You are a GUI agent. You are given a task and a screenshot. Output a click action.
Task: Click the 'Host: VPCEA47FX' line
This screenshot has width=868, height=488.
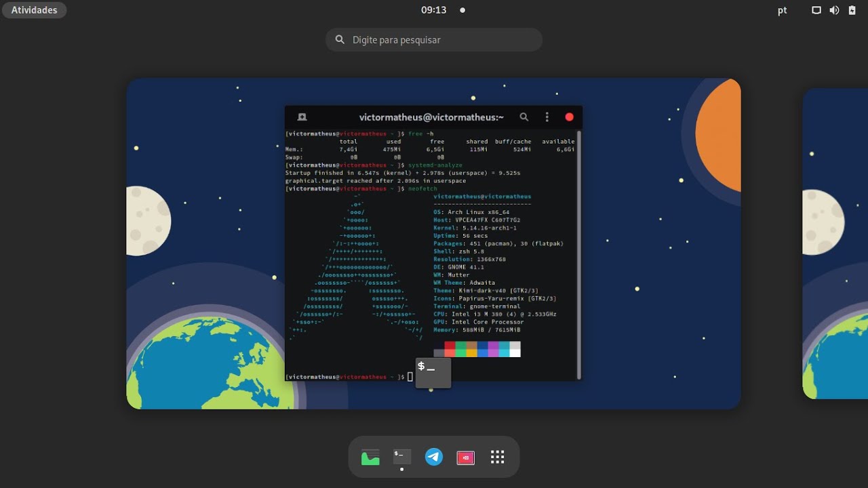[x=477, y=220]
